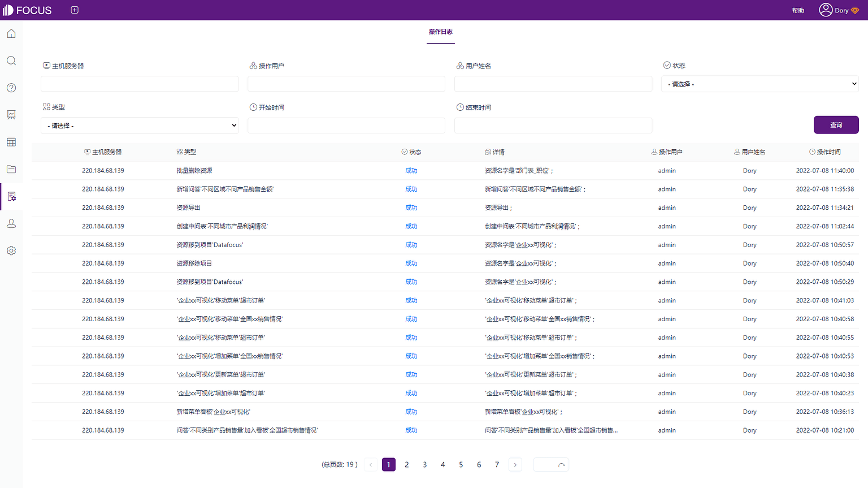Click timestamp 2022-07-08 10:36:13
Screen dimensions: 868x488
click(825, 412)
